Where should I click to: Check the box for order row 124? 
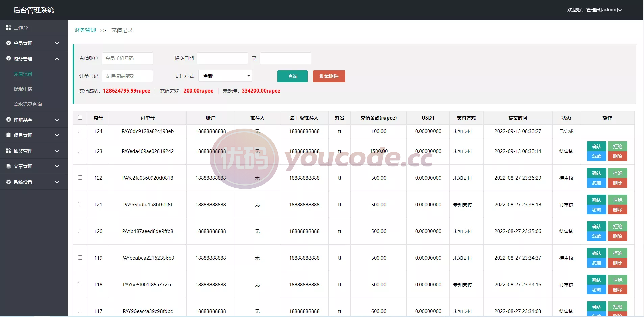[x=80, y=131]
